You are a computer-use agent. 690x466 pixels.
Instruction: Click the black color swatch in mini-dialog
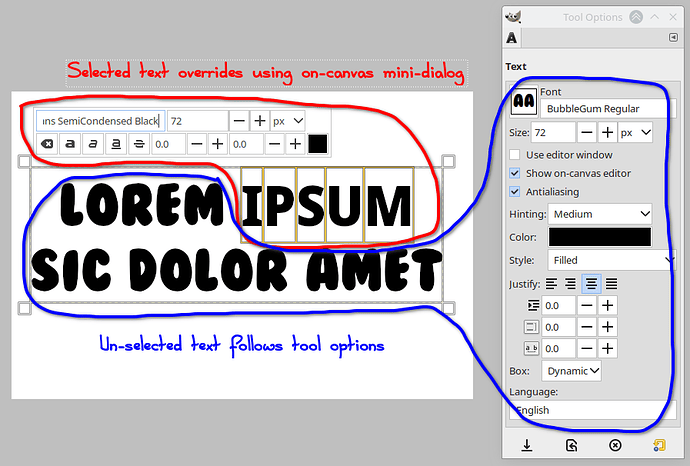point(318,144)
